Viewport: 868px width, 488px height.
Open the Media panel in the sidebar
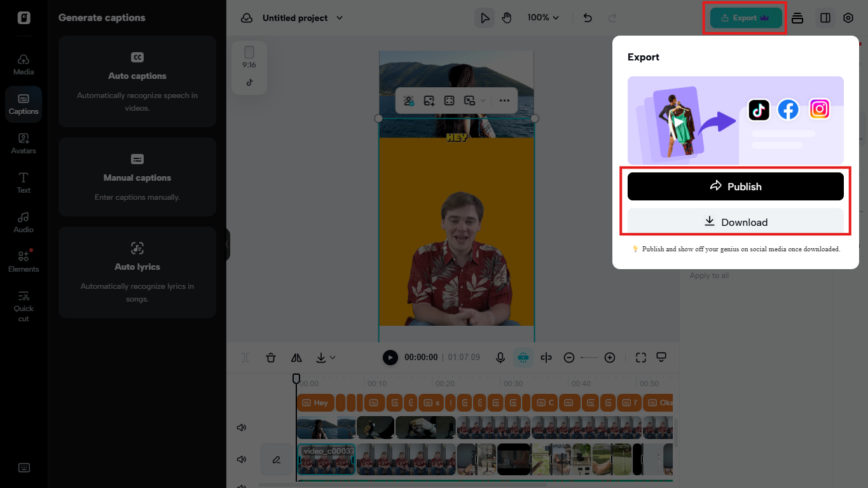24,64
